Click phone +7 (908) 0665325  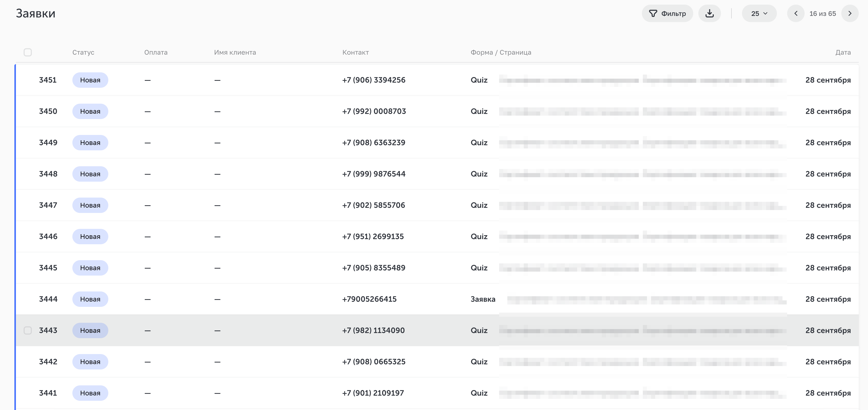coord(374,362)
